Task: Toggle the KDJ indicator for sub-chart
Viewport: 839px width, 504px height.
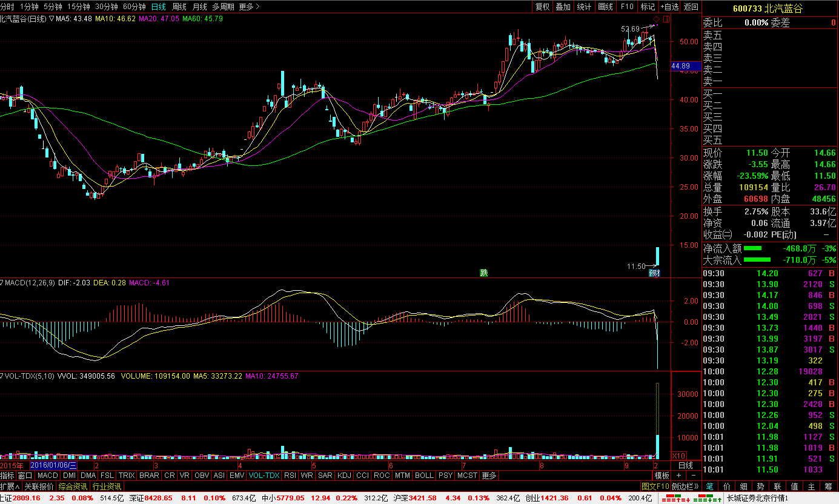Action: (344, 476)
